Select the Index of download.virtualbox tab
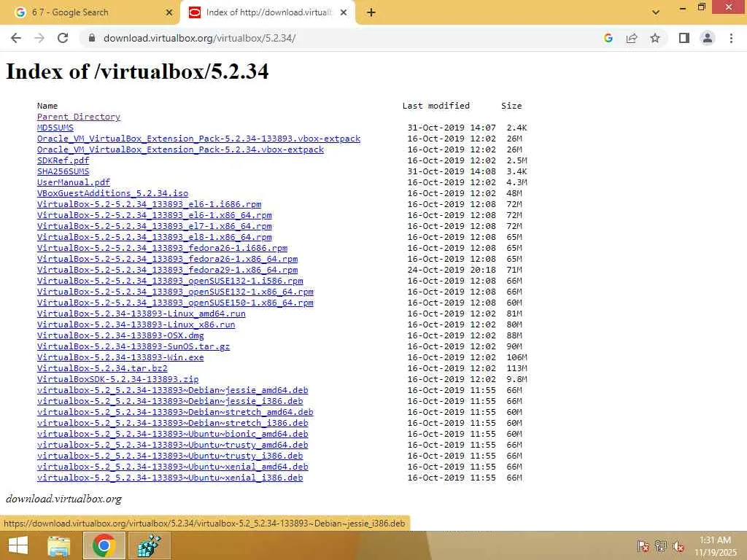 [x=268, y=12]
